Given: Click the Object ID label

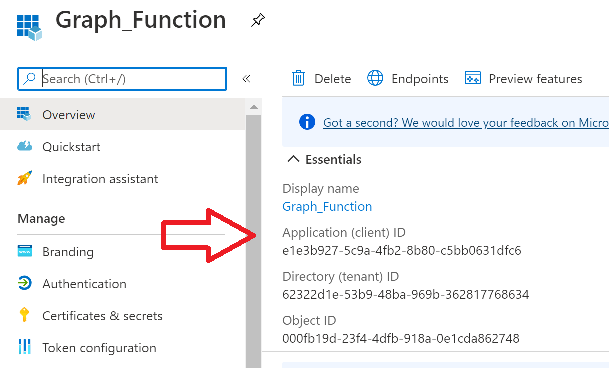Looking at the screenshot, I should (x=309, y=321).
